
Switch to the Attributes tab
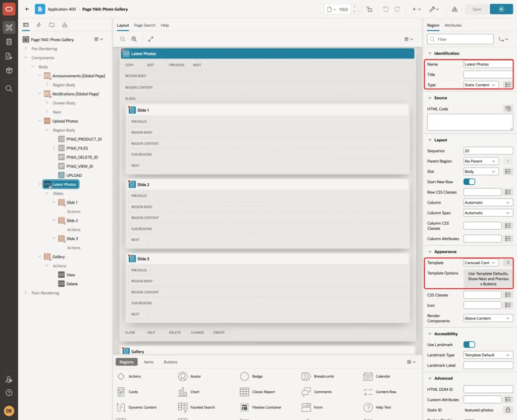pos(453,25)
